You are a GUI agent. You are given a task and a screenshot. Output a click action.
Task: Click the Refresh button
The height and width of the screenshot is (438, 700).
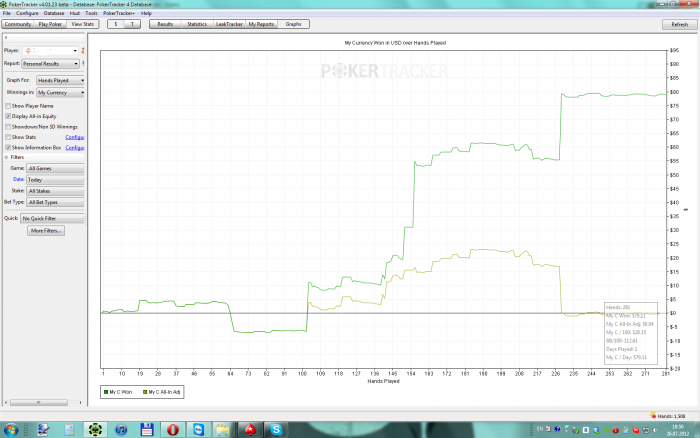coord(679,25)
